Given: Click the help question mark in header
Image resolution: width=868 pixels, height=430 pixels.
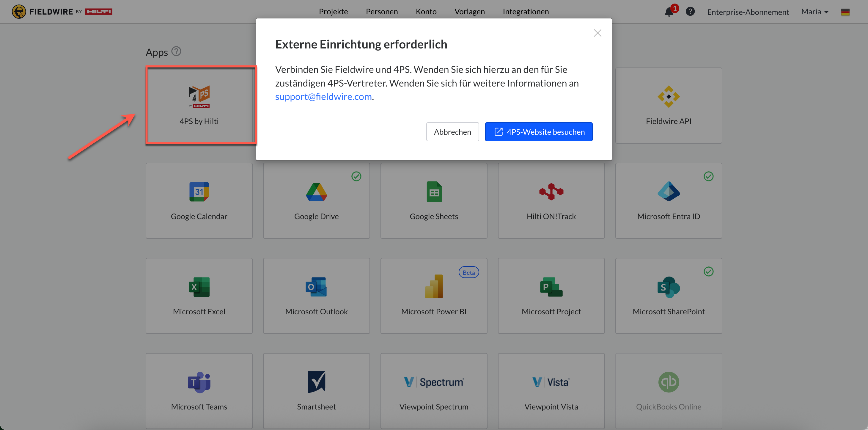Looking at the screenshot, I should (x=690, y=12).
